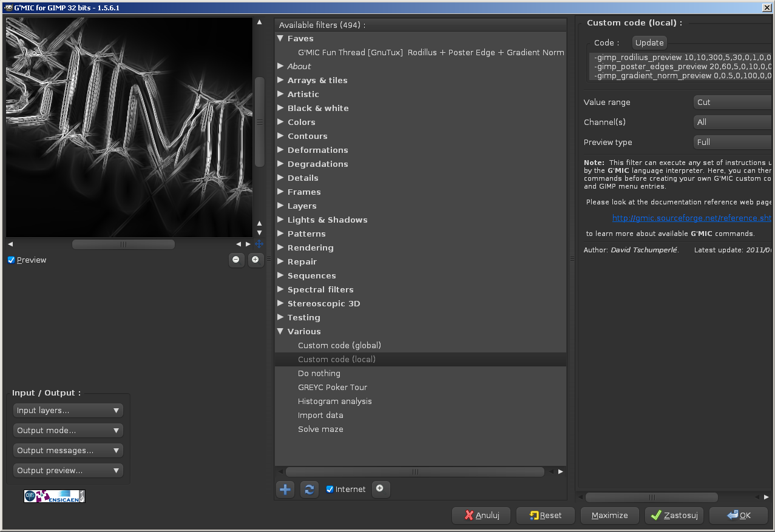This screenshot has height=532, width=775.
Task: Expand the Colors category
Action: [x=280, y=122]
